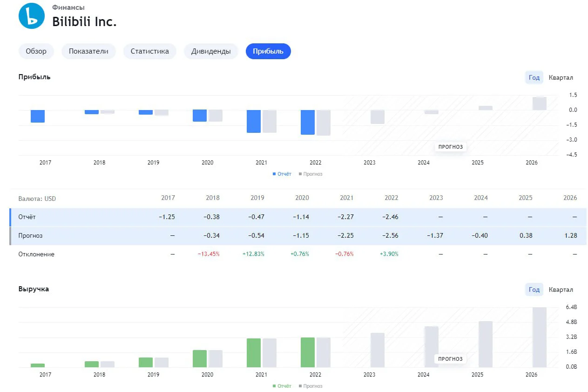Click the −13.45% deviation value
588x392 pixels.
209,254
